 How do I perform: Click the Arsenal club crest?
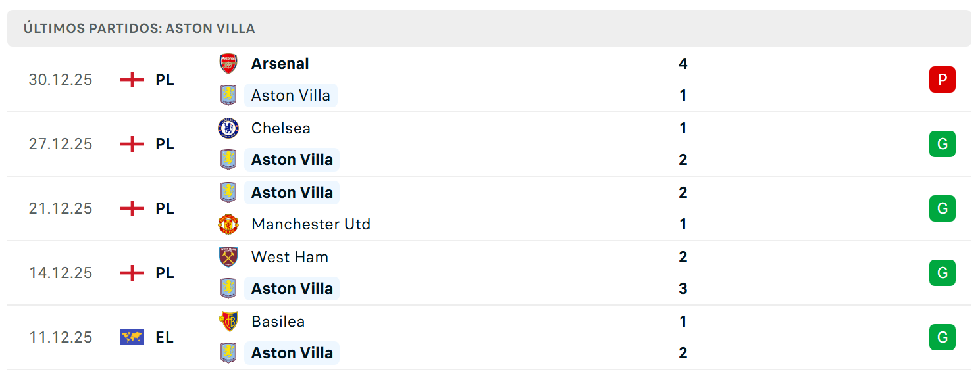click(x=228, y=64)
